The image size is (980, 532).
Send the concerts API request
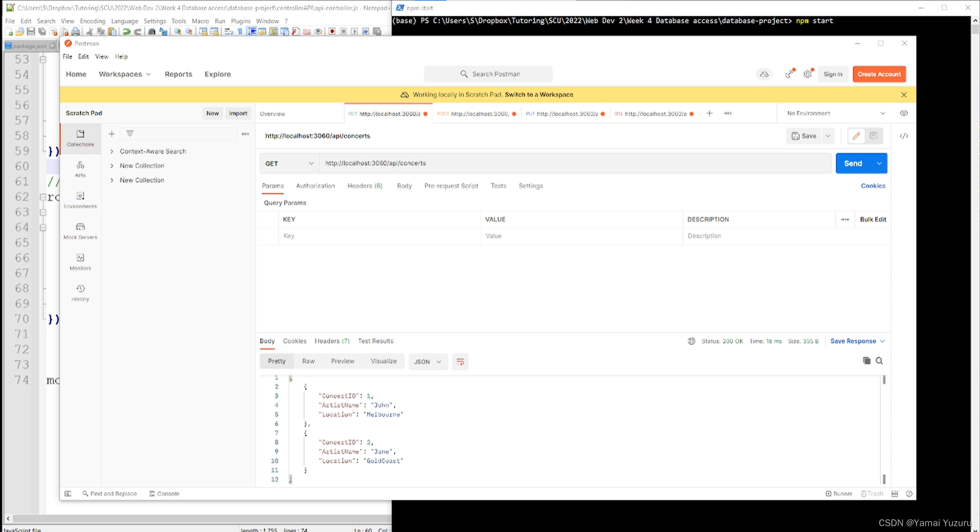(x=854, y=163)
